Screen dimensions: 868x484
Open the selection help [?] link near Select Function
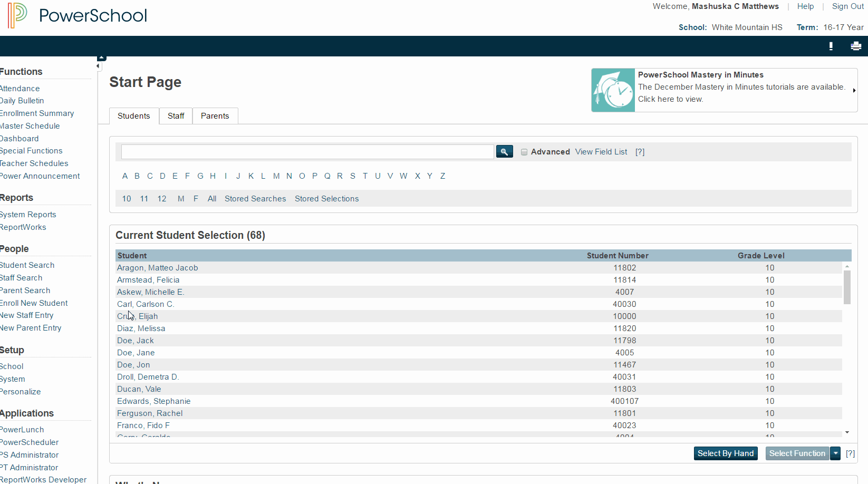coord(851,453)
